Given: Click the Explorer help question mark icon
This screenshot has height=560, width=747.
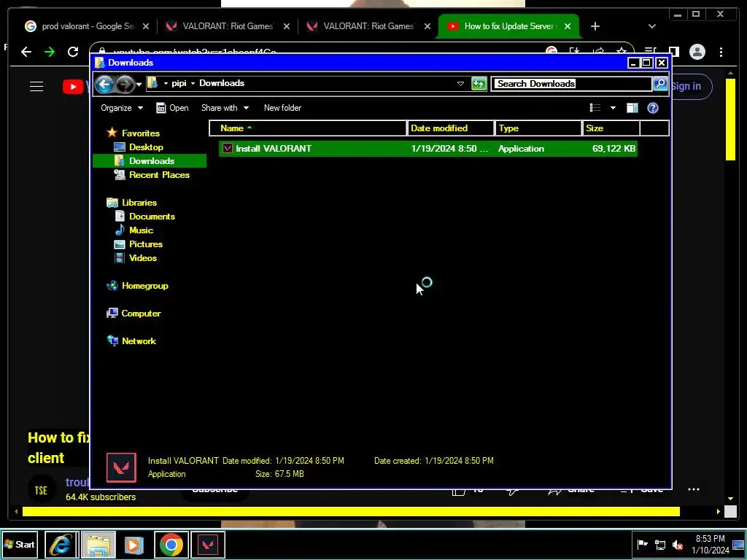Looking at the screenshot, I should pos(653,108).
